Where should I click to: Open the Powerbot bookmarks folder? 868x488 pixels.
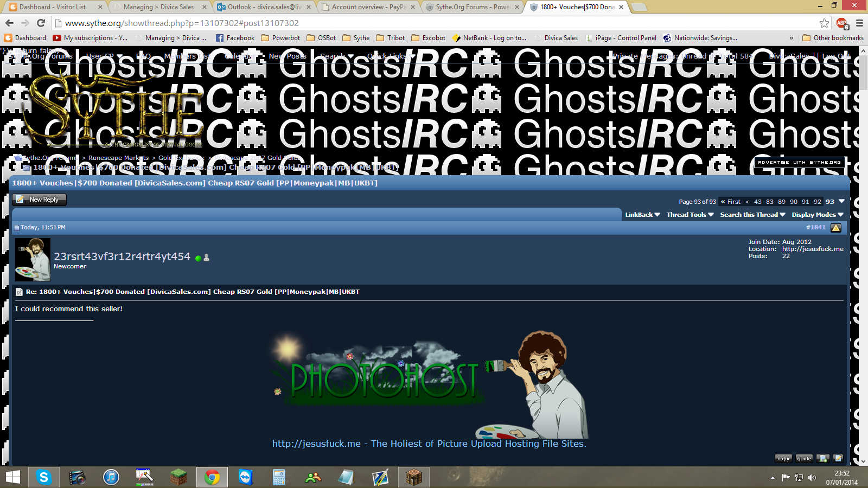click(x=280, y=38)
